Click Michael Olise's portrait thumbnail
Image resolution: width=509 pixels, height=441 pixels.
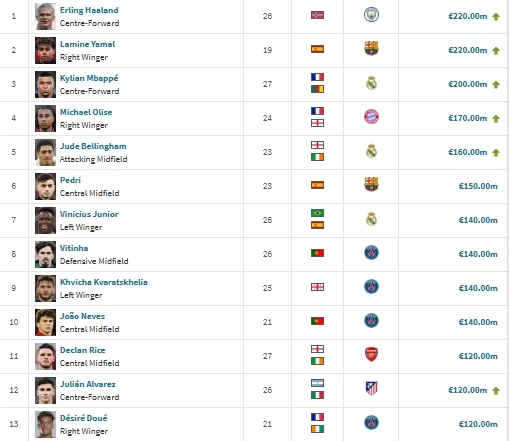[45, 118]
